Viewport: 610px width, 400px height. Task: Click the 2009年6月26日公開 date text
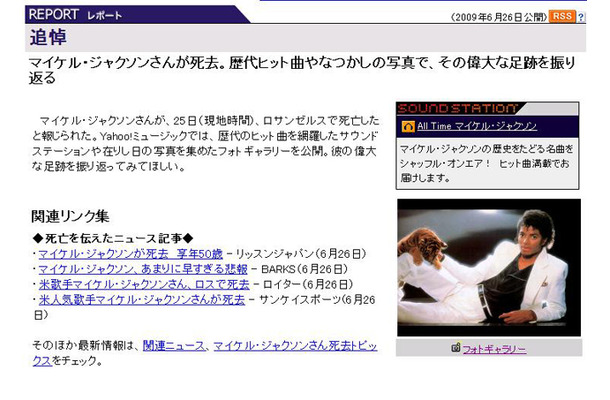(499, 17)
